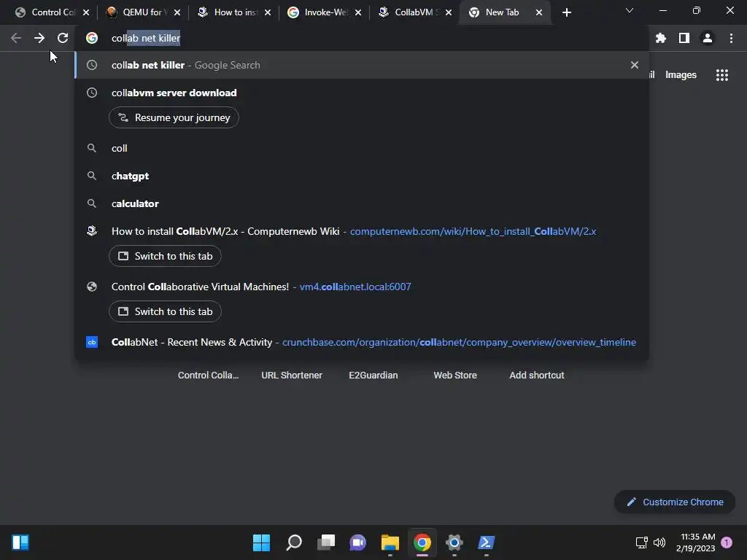Close the Control Col tab
The height and width of the screenshot is (560, 747).
(x=86, y=12)
